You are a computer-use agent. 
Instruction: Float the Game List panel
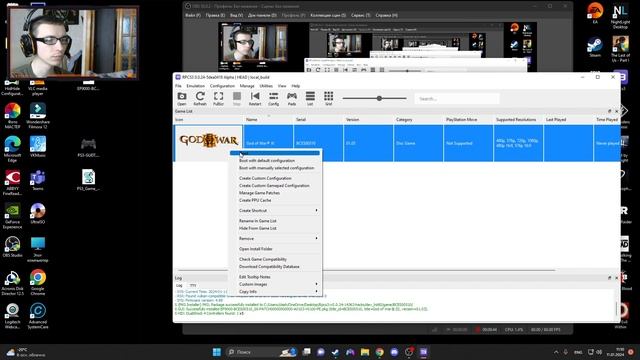click(609, 111)
